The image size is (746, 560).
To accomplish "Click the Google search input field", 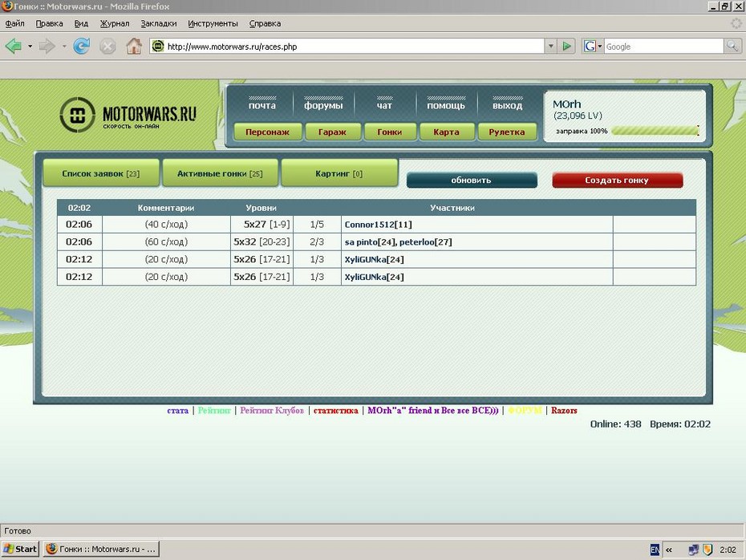I will click(663, 47).
